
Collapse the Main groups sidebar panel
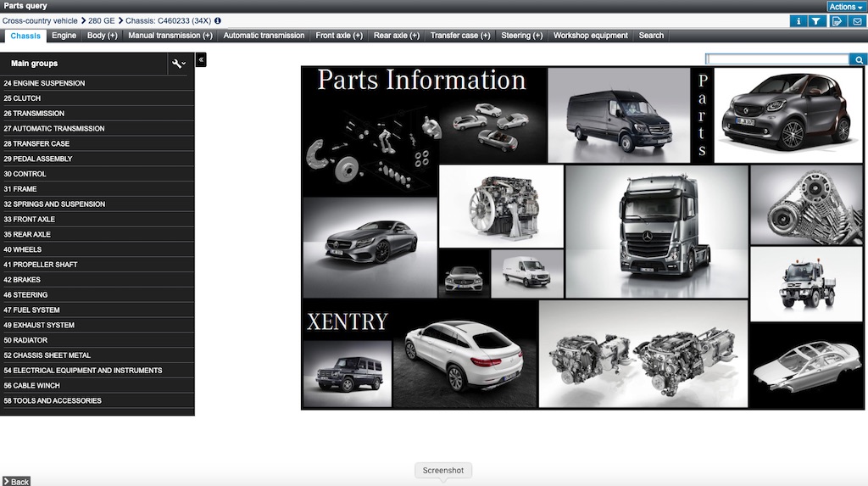tap(201, 59)
